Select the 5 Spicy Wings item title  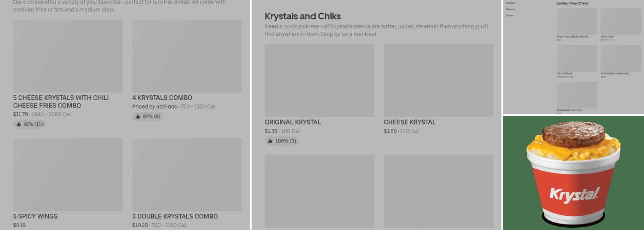[x=35, y=216]
